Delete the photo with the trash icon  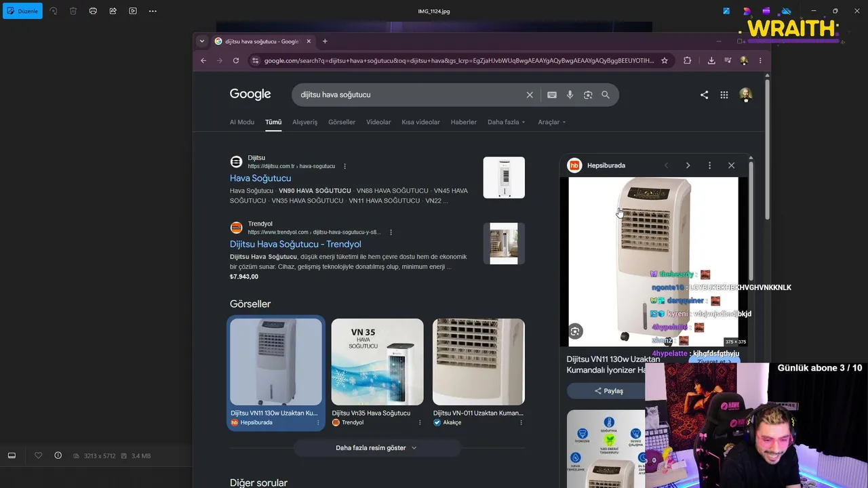click(73, 11)
